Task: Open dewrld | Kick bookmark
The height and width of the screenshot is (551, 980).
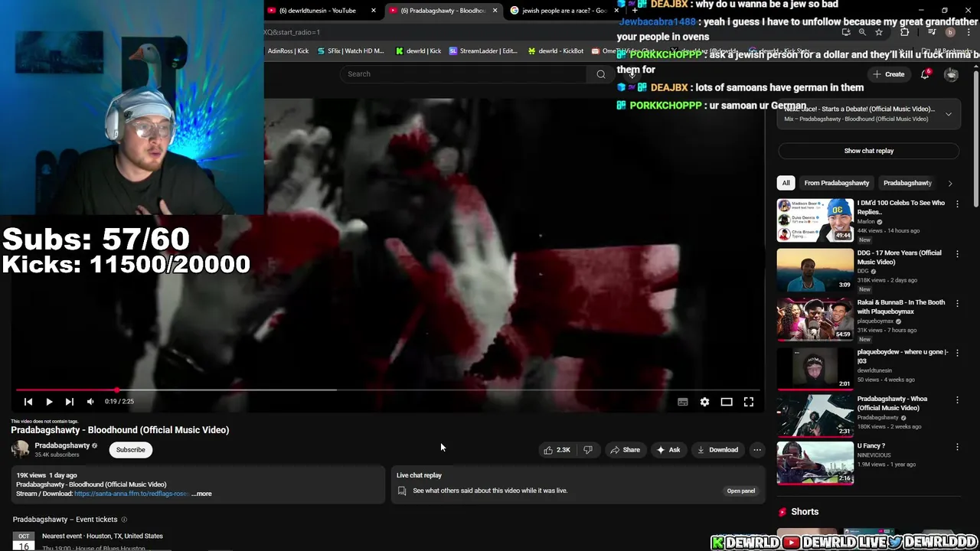Action: pos(419,51)
